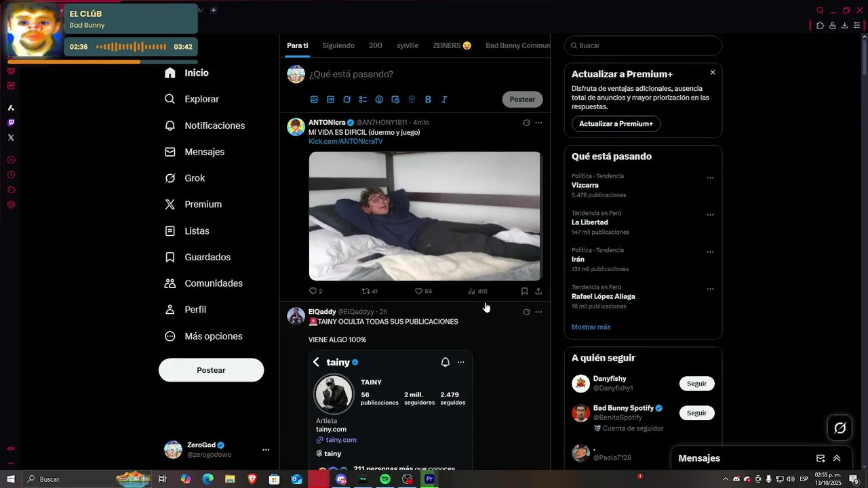Open the Más opciones menu
Image resolution: width=868 pixels, height=488 pixels.
[x=203, y=336]
